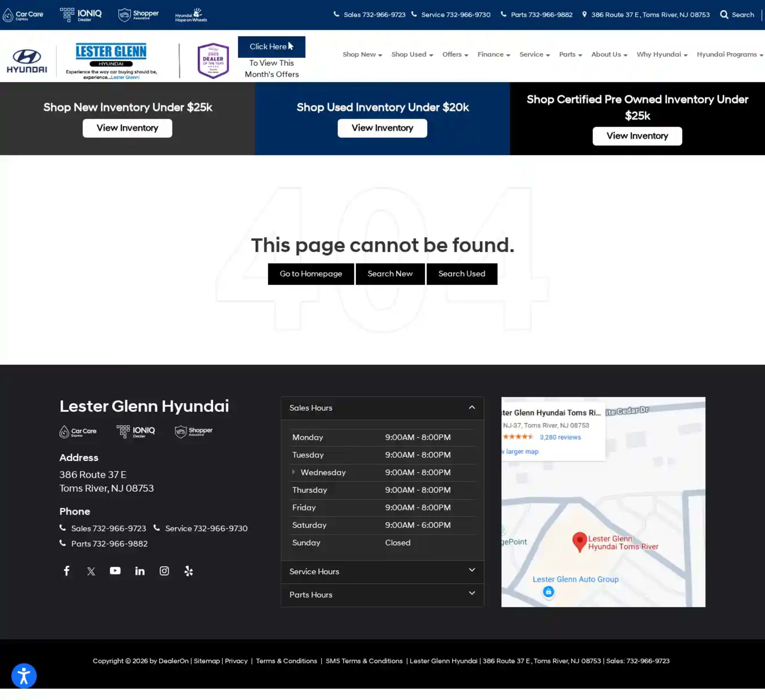View Inventory under Certified Pre Owned Under $25k
765x700 pixels.
(637, 136)
